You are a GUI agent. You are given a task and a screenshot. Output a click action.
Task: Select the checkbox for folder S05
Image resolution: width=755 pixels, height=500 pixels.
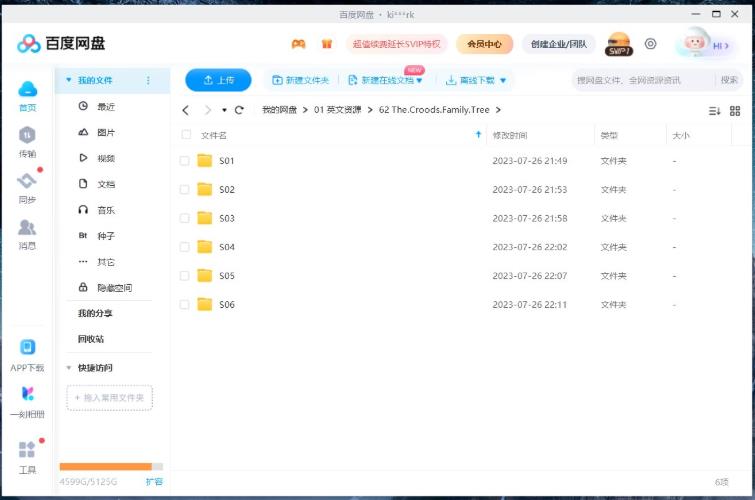tap(184, 276)
